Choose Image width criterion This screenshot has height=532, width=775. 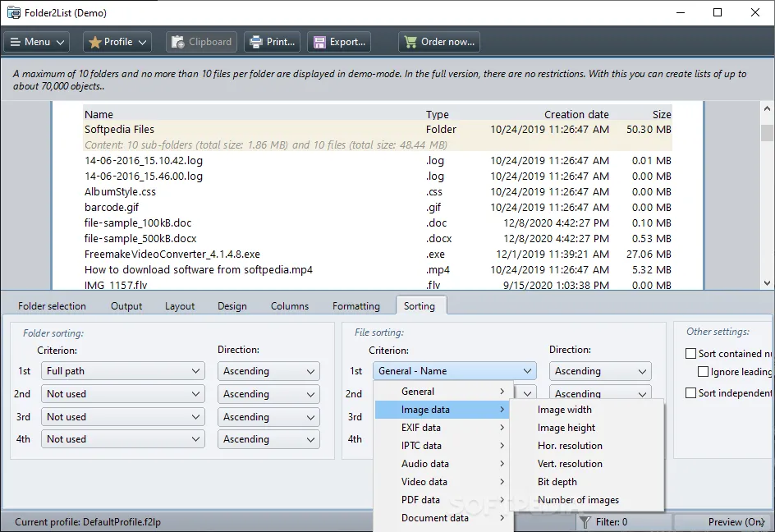pyautogui.click(x=587, y=410)
